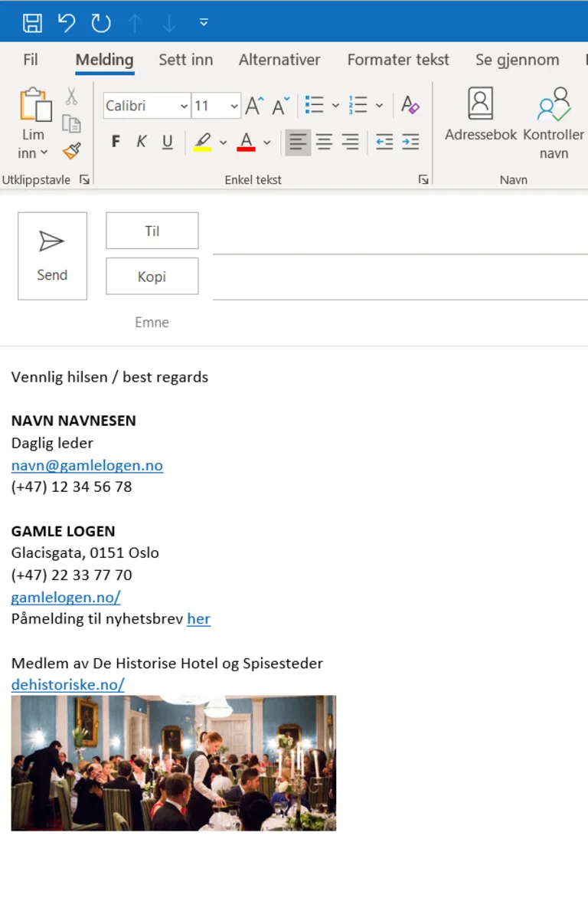Toggle bold formatting (F)
The height and width of the screenshot is (898, 588).
[x=116, y=142]
